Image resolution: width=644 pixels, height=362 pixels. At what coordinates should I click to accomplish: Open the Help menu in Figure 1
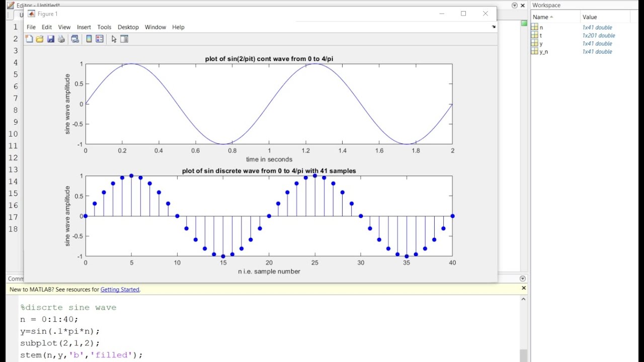[x=178, y=27]
